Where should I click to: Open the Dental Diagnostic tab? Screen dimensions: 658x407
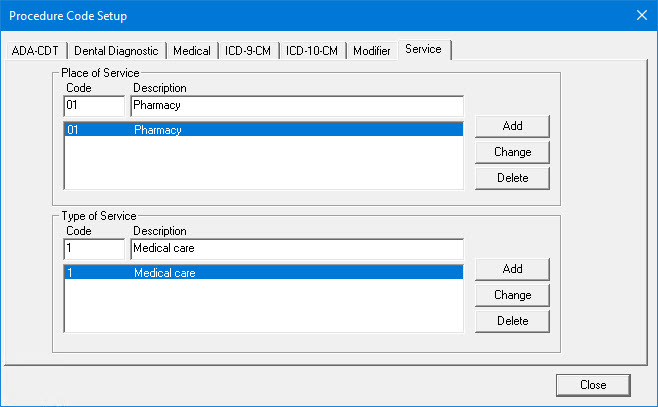click(x=115, y=51)
